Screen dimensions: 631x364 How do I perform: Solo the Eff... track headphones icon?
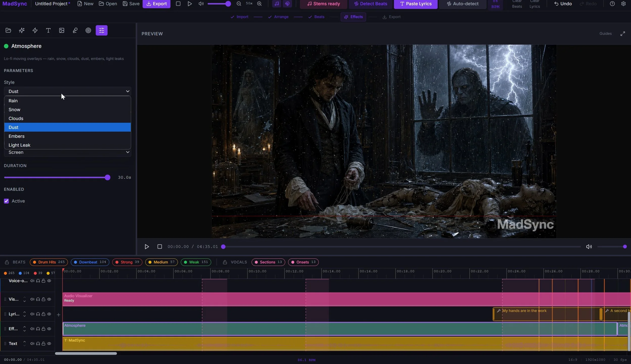[38, 329]
